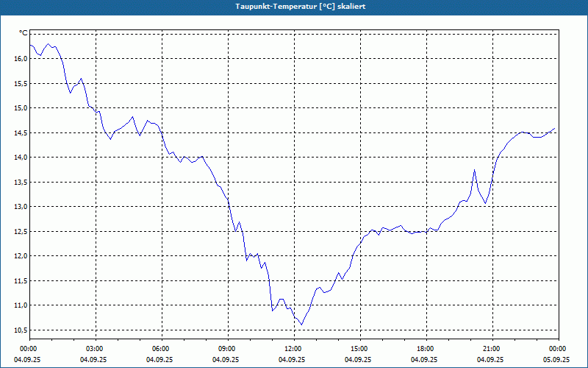588x368 pixels.
Task: Click the 03:00 time label on x-axis
Action: (96, 349)
